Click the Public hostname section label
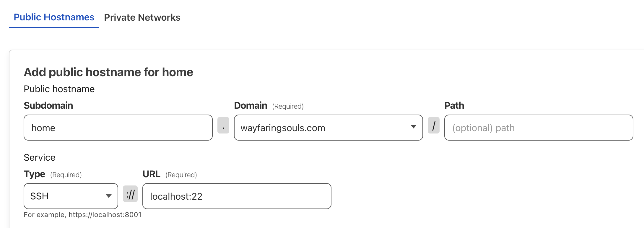The height and width of the screenshot is (228, 644). pos(59,89)
